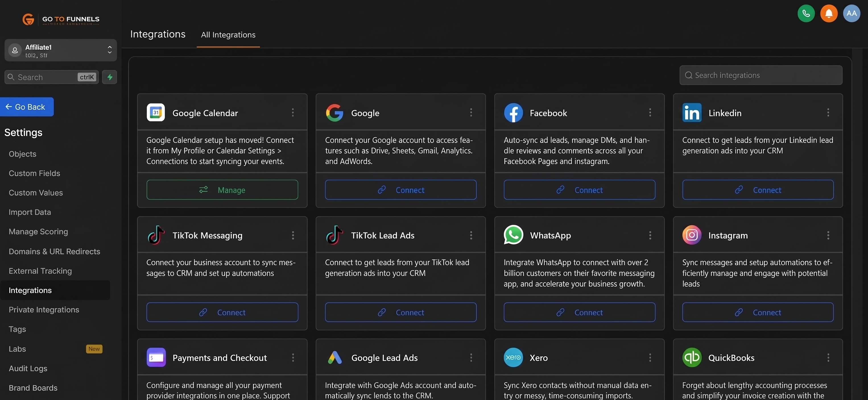
Task: Go to Import Data settings
Action: (x=30, y=212)
